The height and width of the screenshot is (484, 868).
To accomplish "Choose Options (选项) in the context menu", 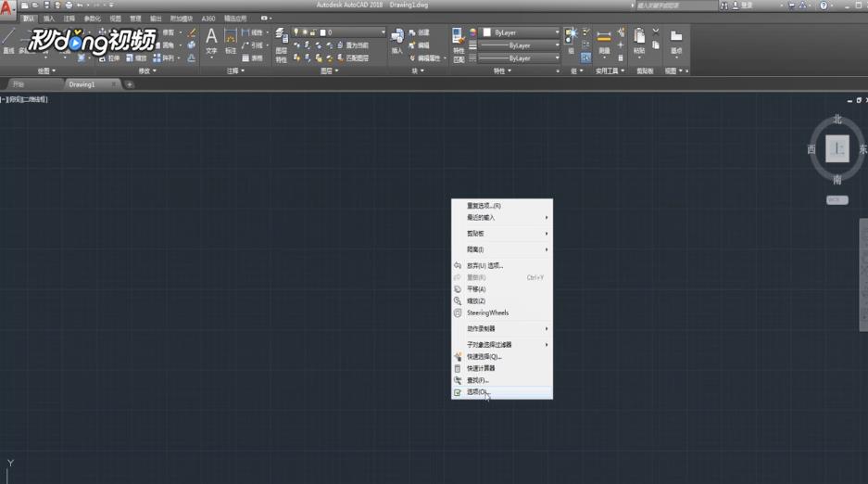I will pyautogui.click(x=501, y=392).
